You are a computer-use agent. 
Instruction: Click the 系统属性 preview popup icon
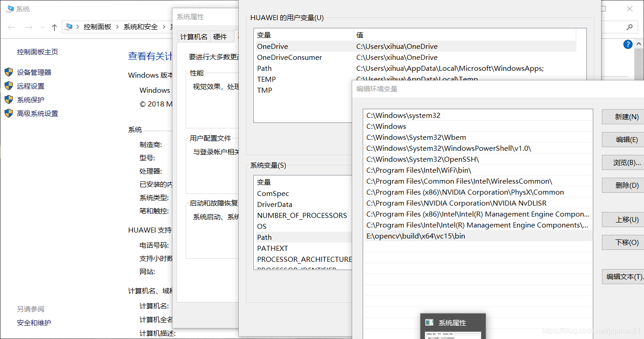click(429, 322)
